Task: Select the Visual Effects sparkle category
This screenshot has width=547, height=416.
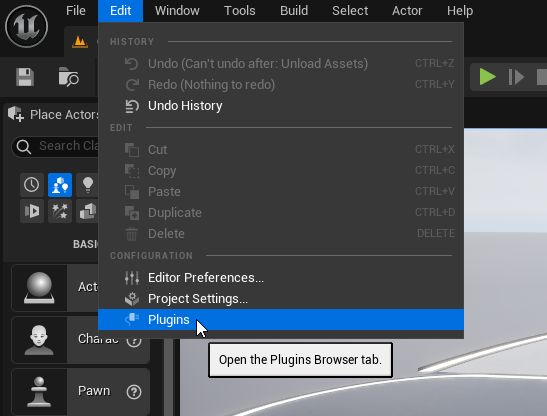Action: pyautogui.click(x=60, y=211)
